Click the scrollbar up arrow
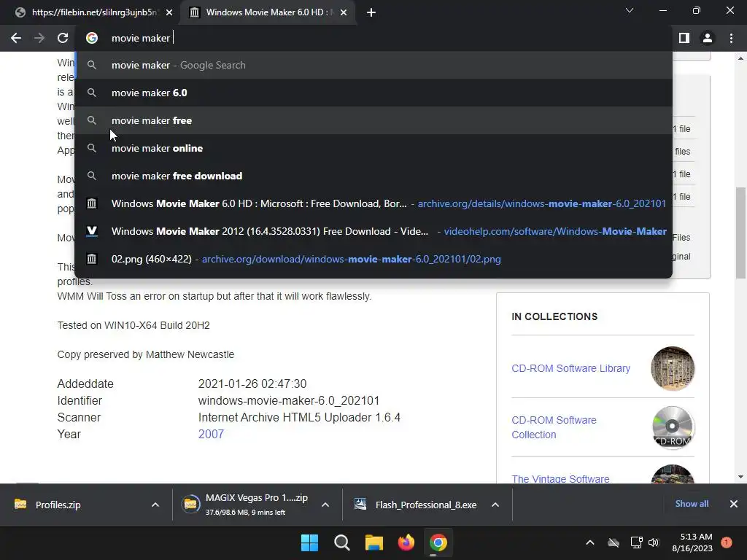This screenshot has height=560, width=747. pos(740,58)
